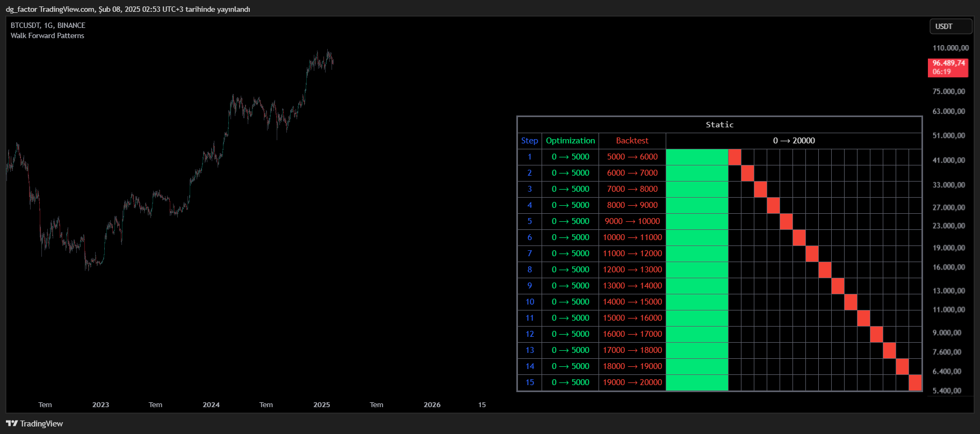Click the 2023 label on the time axis

pos(100,405)
